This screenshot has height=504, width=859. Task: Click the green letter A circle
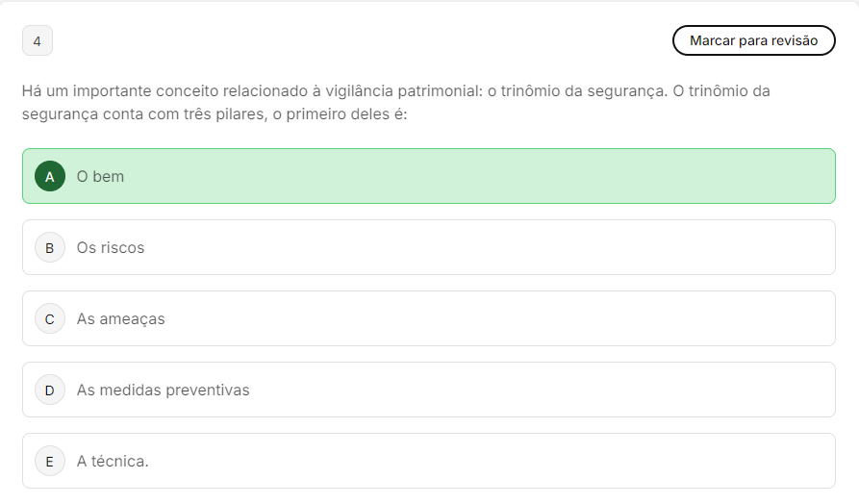50,176
